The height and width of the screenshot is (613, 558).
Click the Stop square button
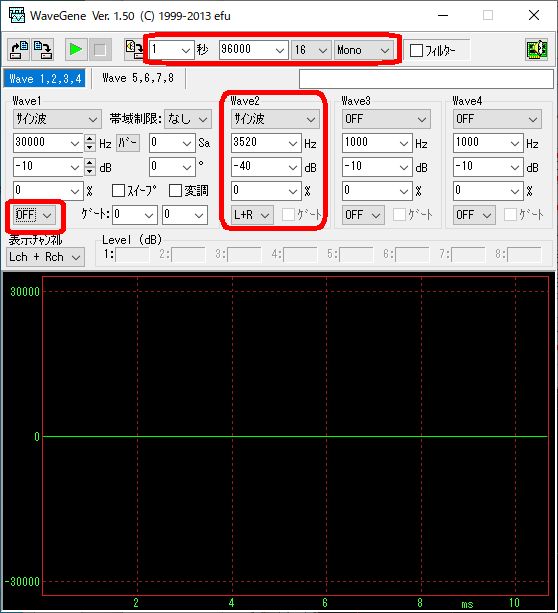(100, 50)
